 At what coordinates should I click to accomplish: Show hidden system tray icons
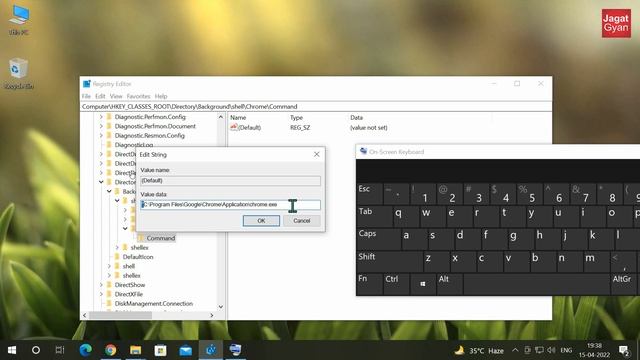[x=515, y=350]
